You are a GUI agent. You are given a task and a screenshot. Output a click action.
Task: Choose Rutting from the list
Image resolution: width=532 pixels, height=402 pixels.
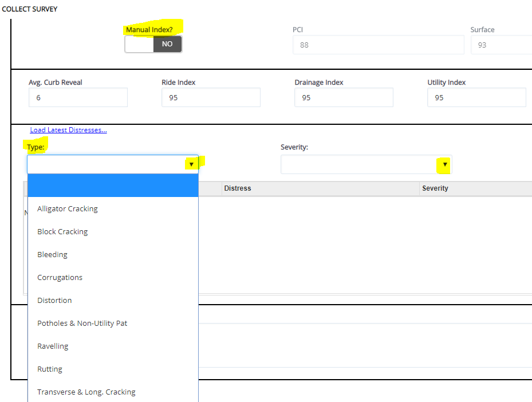pos(50,369)
